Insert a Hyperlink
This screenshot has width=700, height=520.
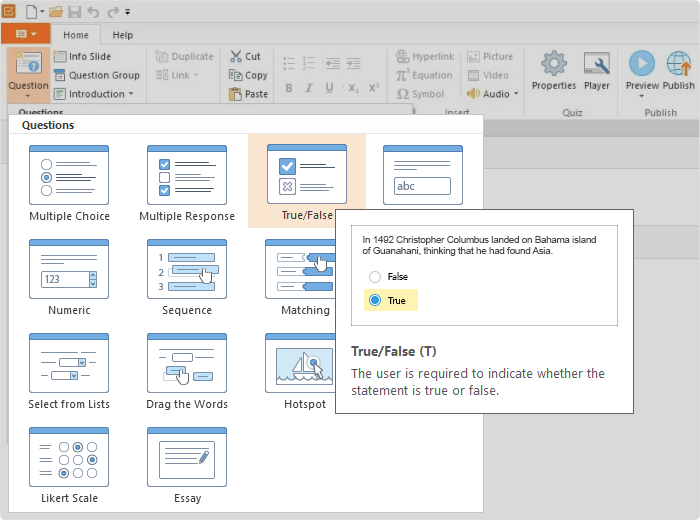point(425,56)
